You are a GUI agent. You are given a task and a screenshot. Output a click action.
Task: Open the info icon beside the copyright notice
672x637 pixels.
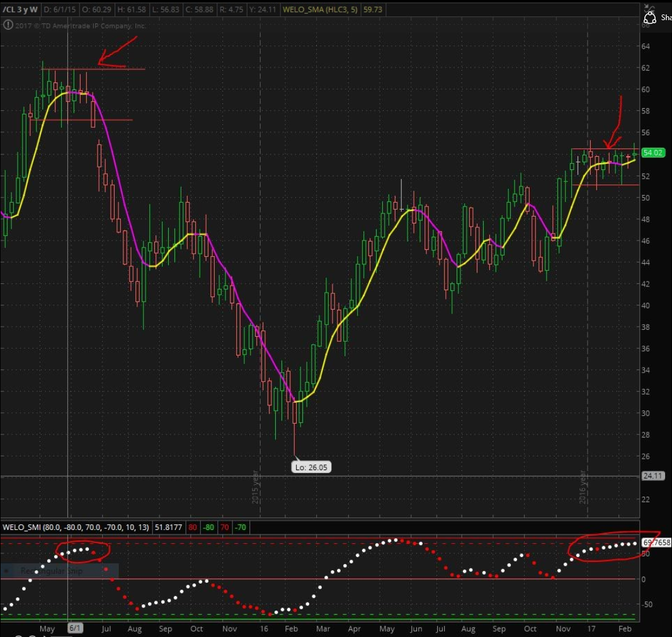click(8, 25)
